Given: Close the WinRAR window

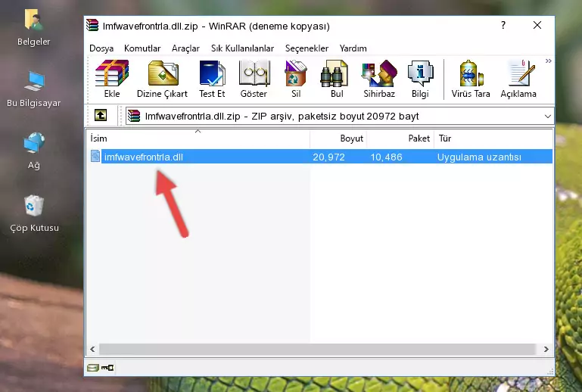Looking at the screenshot, I should pos(537,25).
